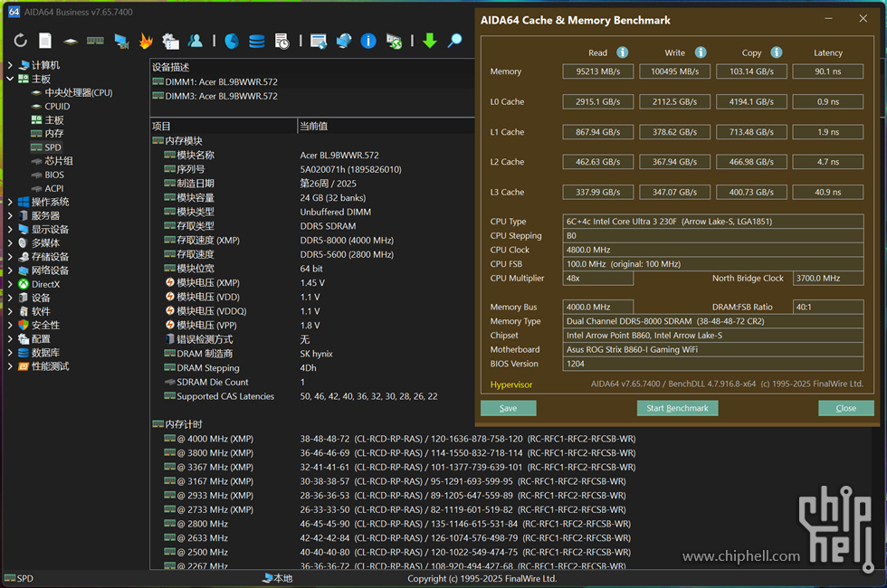Screen dimensions: 887x588
Task: Minimize the Cache & Memory Benchmark window
Action: [x=828, y=19]
